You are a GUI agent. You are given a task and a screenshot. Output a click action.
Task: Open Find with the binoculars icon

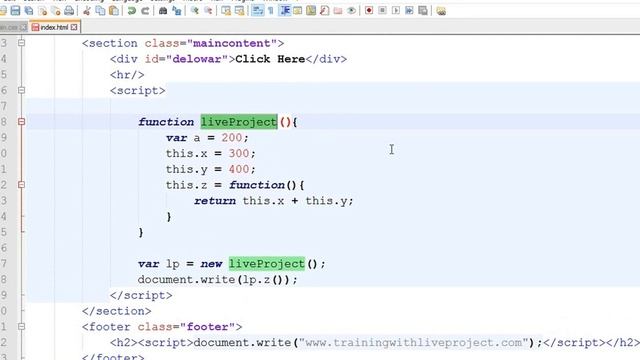(x=163, y=11)
